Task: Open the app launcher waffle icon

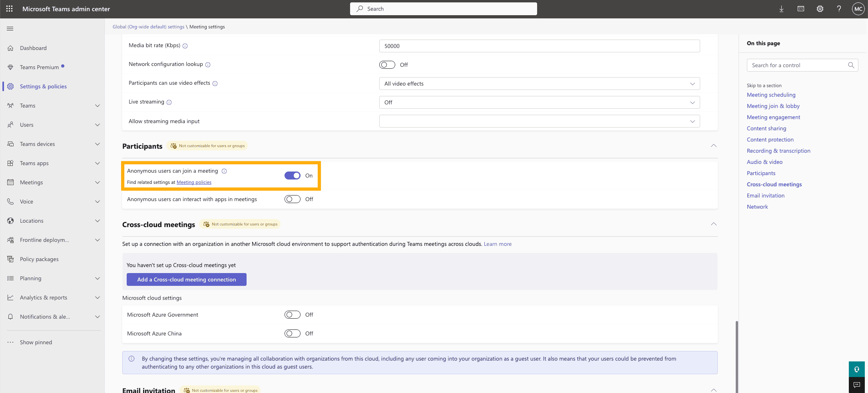Action: pos(9,9)
